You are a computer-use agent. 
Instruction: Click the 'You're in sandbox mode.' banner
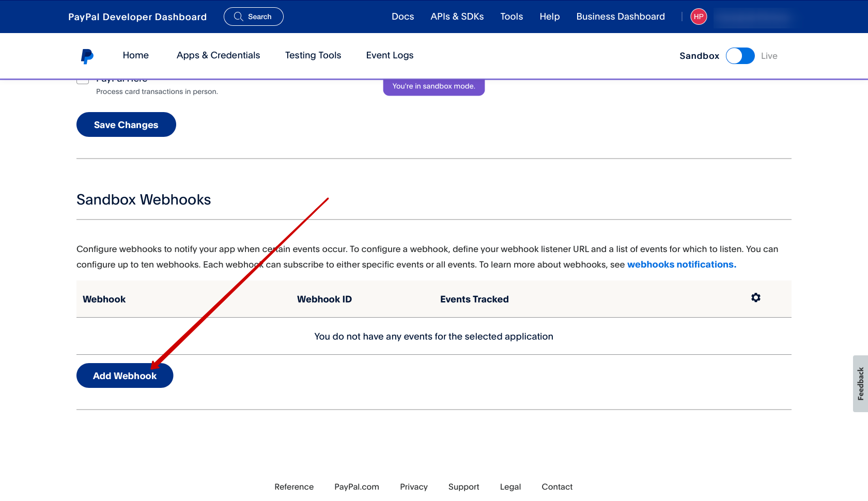coord(433,86)
